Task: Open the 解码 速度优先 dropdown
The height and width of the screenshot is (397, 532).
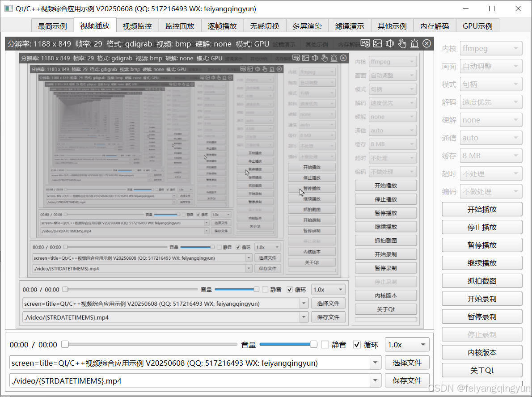Action: [491, 102]
